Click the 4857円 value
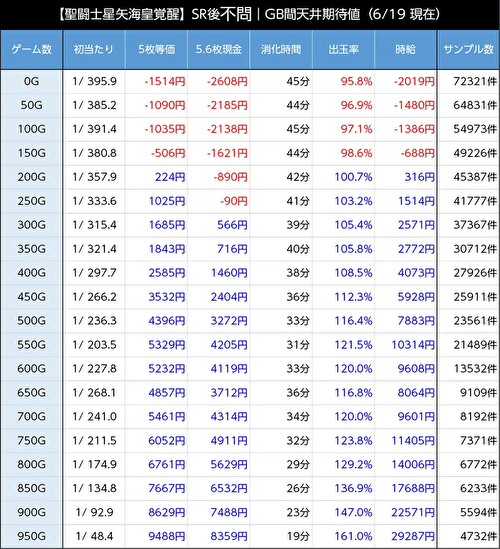The image size is (500, 549). (167, 392)
